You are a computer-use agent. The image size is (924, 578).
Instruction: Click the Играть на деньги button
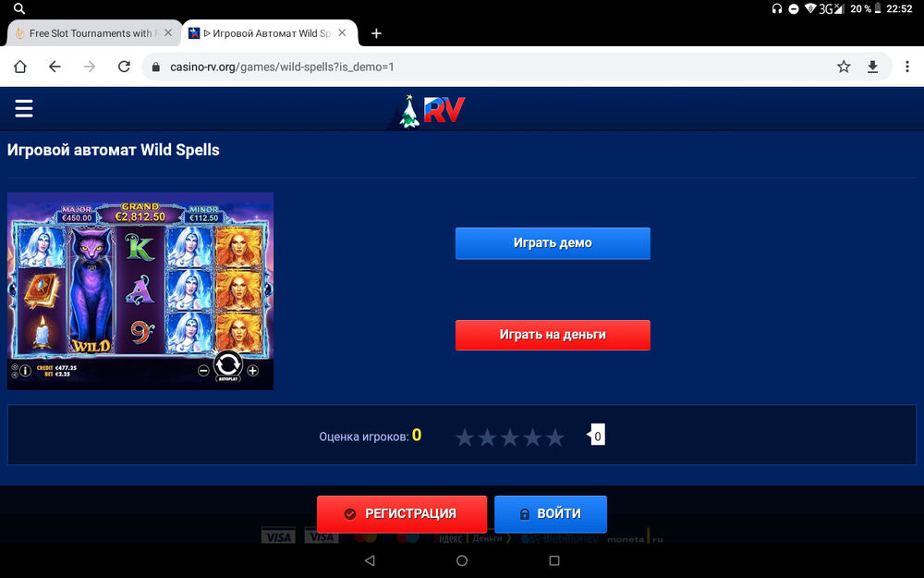point(553,335)
